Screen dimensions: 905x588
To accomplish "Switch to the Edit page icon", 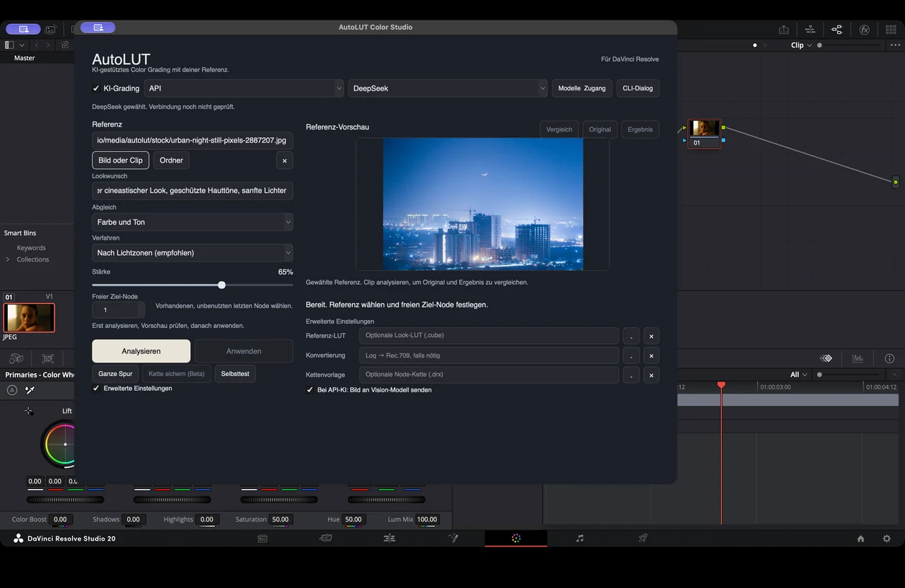I will click(x=389, y=539).
